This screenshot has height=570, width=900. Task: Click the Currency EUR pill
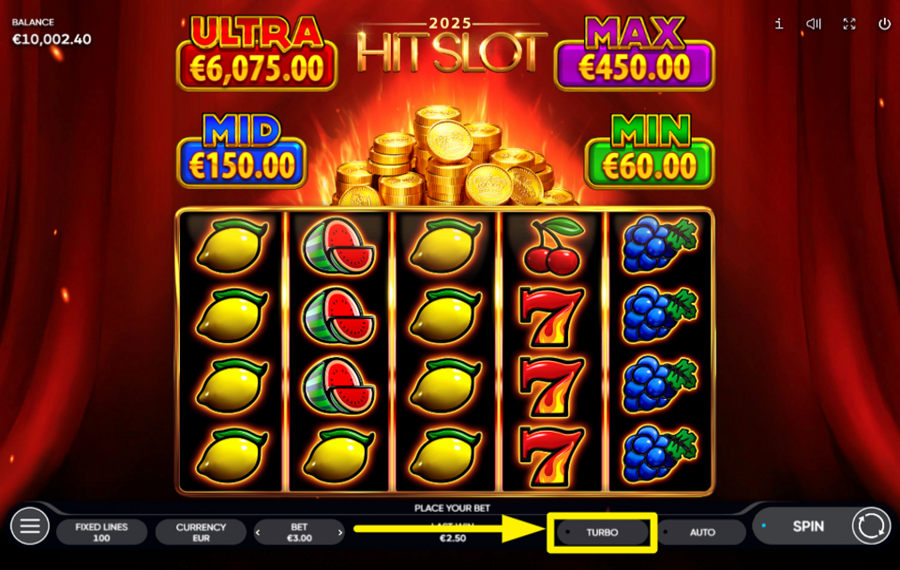[x=201, y=532]
